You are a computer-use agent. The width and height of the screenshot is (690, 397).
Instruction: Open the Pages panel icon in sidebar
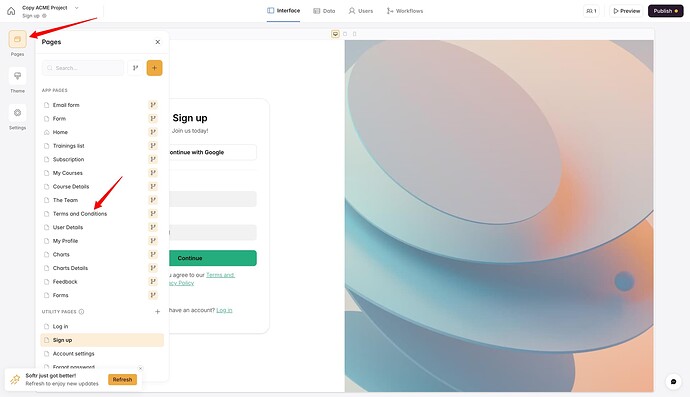[x=17, y=40]
